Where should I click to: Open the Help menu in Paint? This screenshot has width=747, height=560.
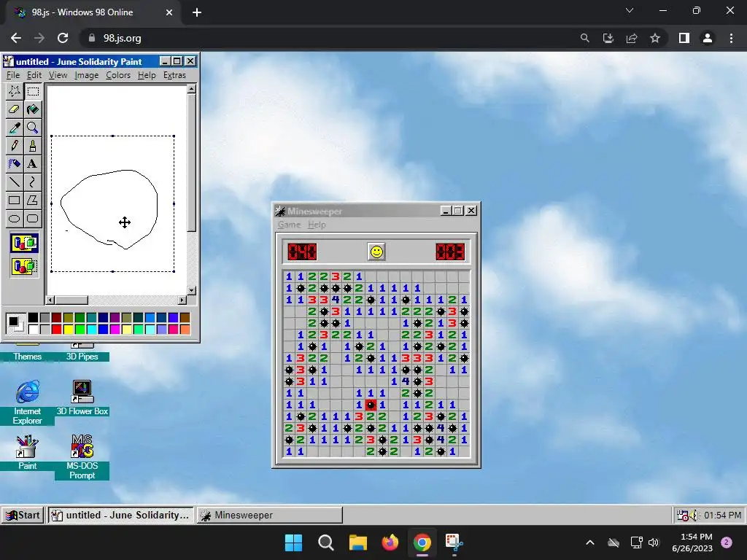pyautogui.click(x=147, y=75)
